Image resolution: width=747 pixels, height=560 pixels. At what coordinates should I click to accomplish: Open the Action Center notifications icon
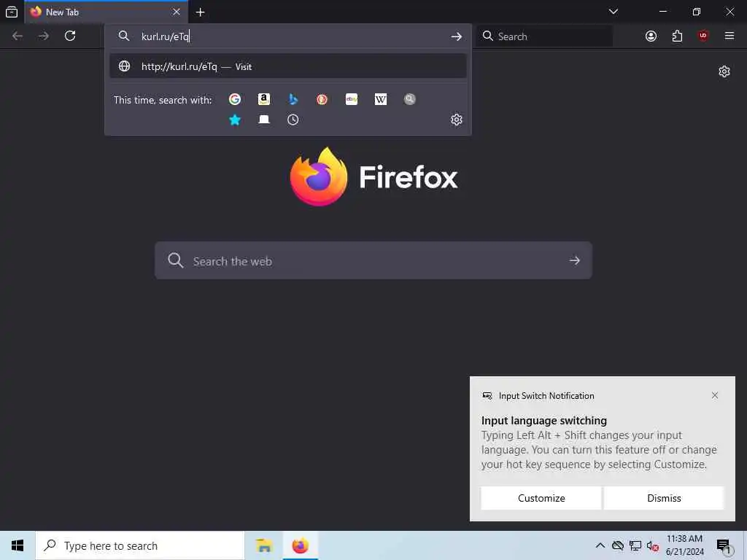[724, 545]
